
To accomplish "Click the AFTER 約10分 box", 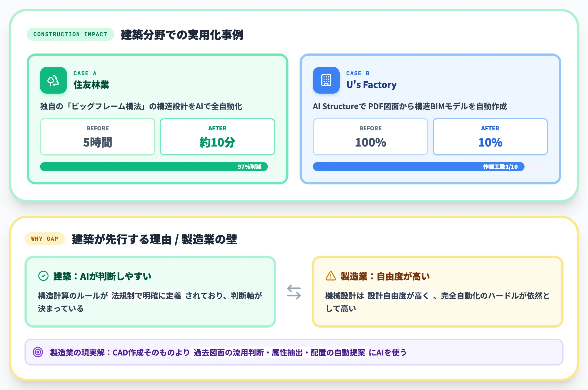I will (x=217, y=137).
